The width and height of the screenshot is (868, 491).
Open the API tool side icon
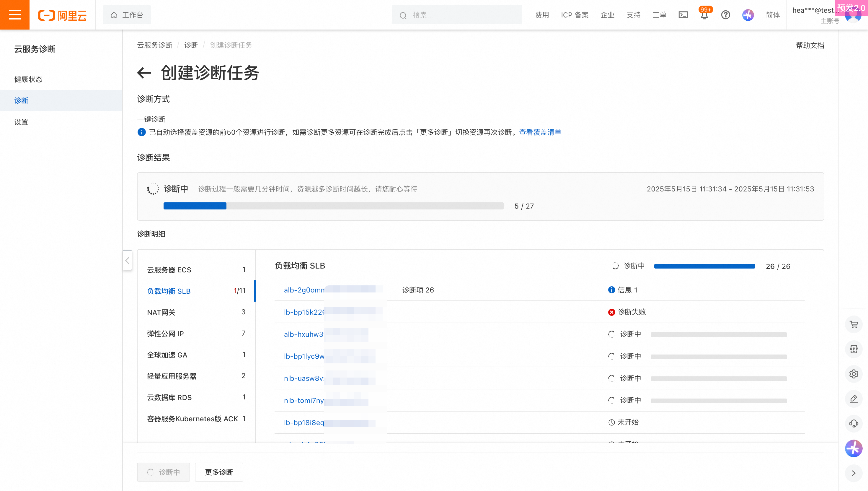click(854, 349)
